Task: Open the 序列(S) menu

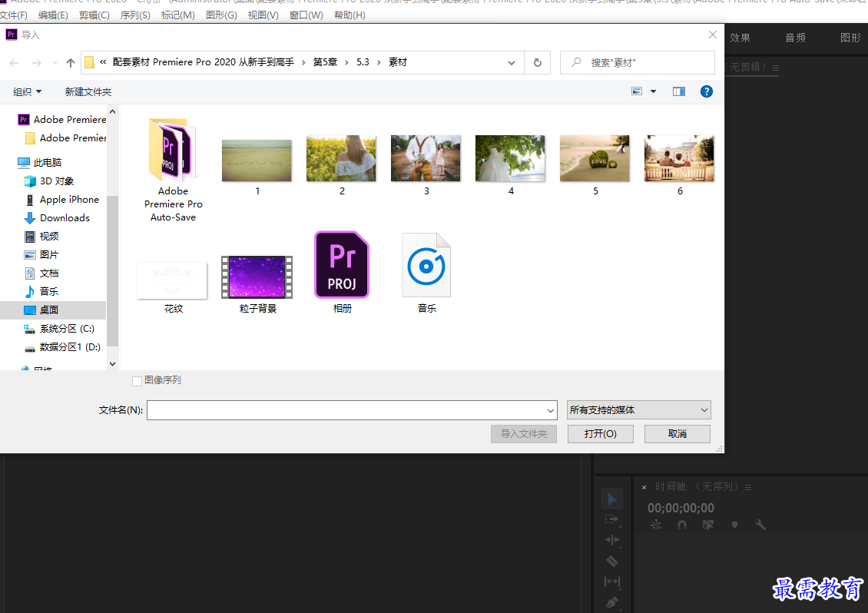Action: (135, 15)
